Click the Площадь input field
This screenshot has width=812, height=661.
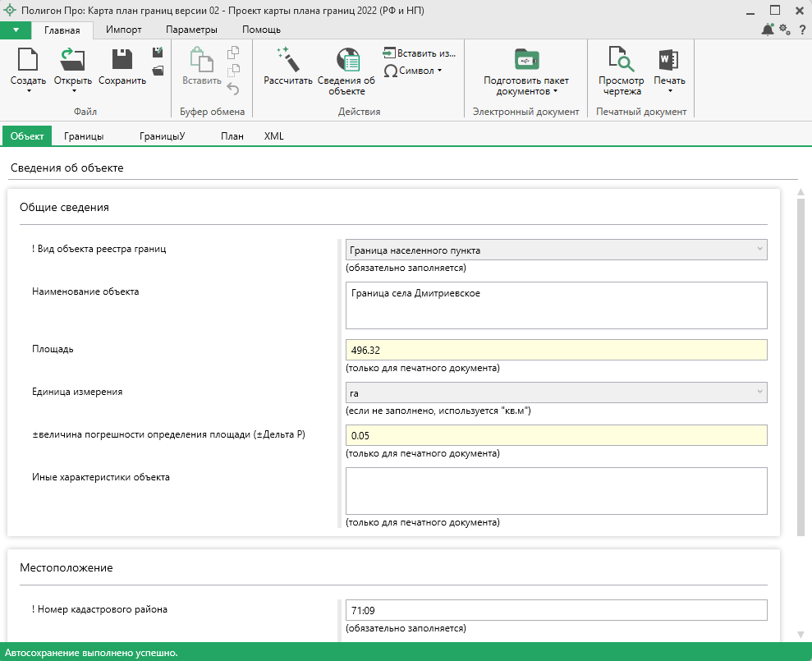pyautogui.click(x=556, y=351)
